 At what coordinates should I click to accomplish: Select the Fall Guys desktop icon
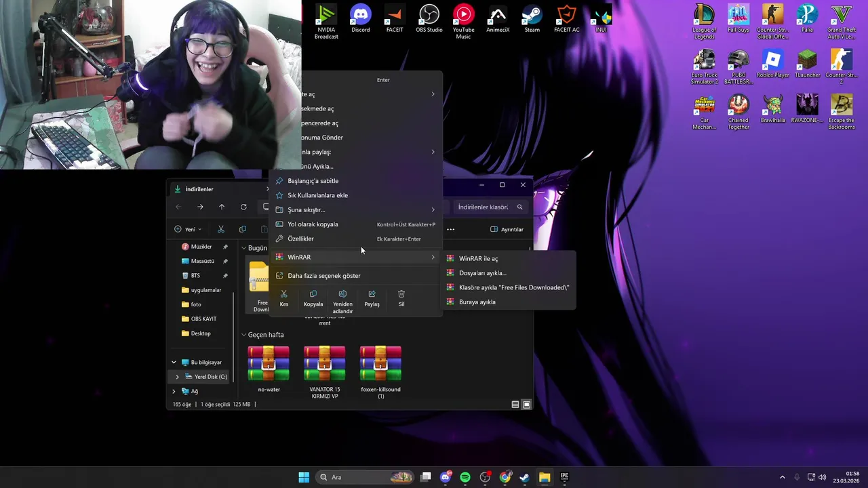click(738, 19)
